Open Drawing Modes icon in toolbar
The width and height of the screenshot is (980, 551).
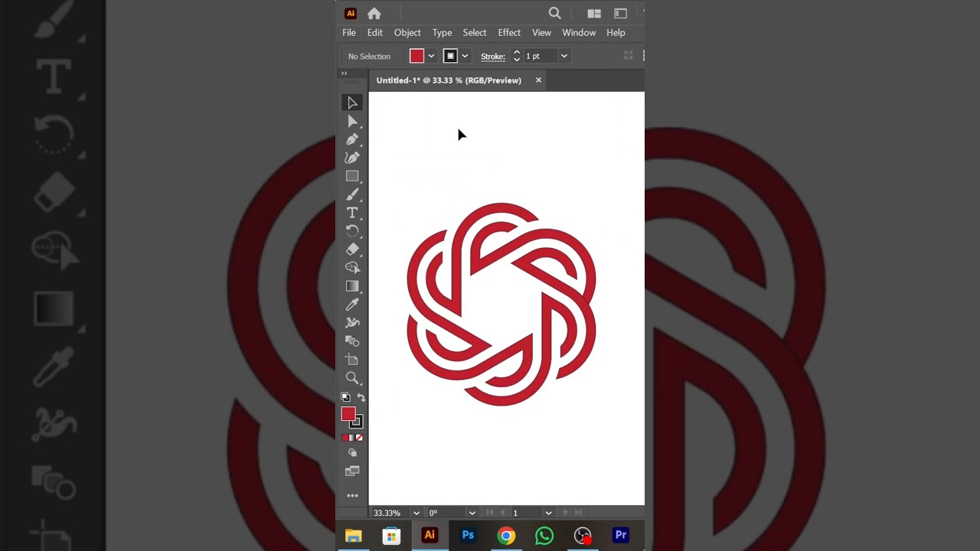[x=352, y=453]
